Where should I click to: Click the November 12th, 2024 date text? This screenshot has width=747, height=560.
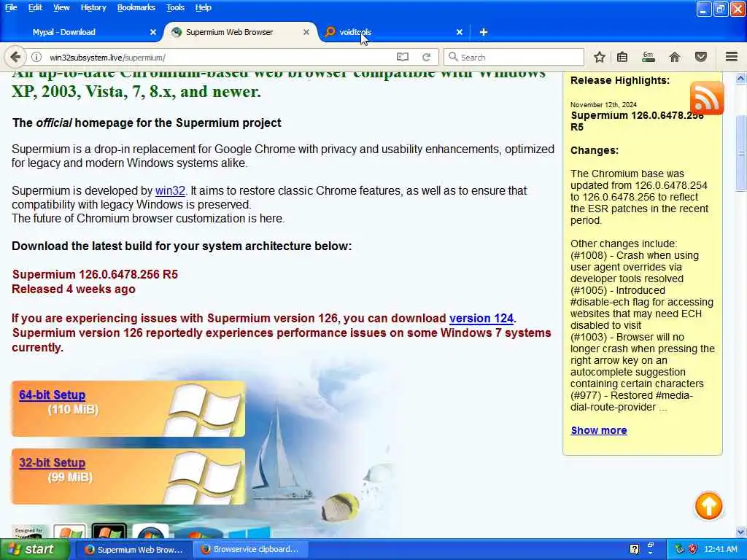click(603, 104)
